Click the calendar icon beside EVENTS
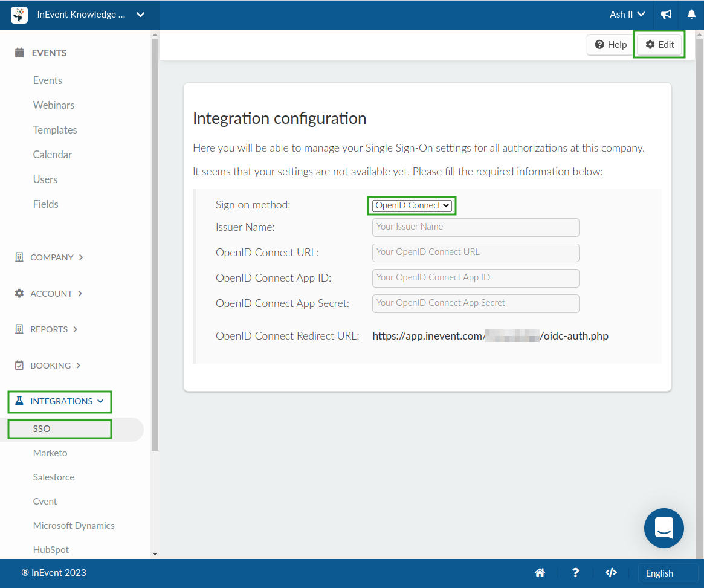Screen dimensions: 704x588 (x=19, y=53)
